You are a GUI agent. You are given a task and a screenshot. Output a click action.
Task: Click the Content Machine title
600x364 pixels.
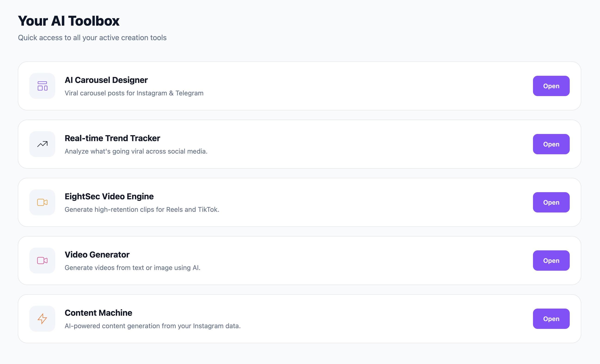pos(98,313)
